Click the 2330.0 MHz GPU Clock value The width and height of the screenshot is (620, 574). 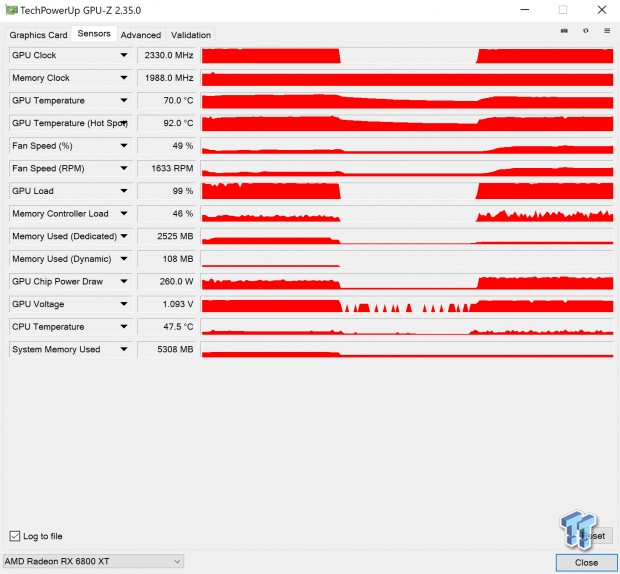click(x=166, y=55)
